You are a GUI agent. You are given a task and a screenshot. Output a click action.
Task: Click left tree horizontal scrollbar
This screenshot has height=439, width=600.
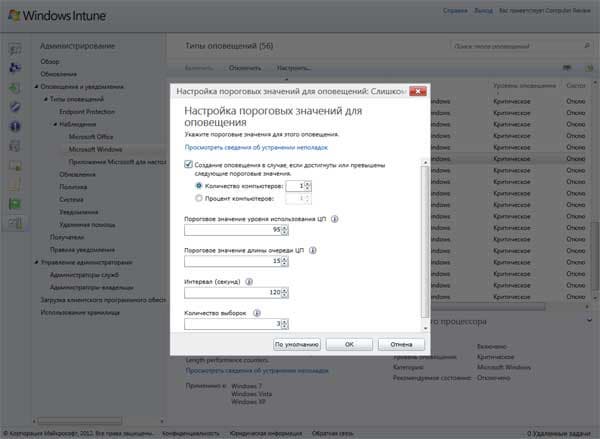pyautogui.click(x=80, y=421)
